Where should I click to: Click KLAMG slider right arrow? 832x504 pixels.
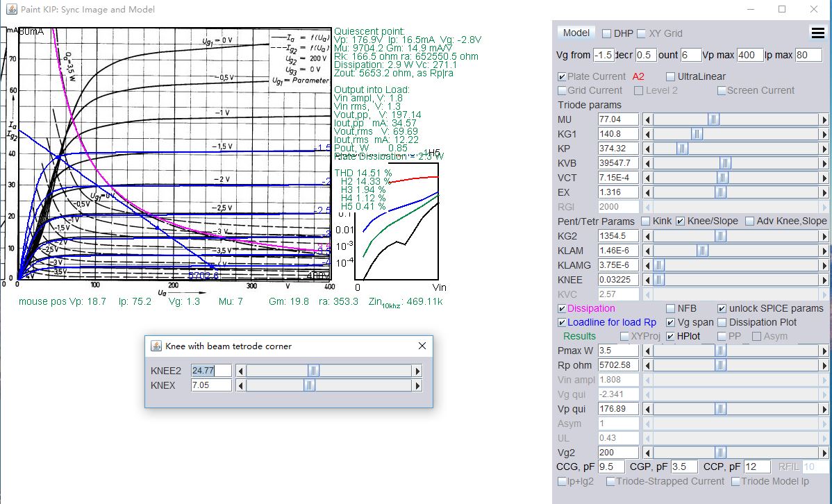click(824, 264)
